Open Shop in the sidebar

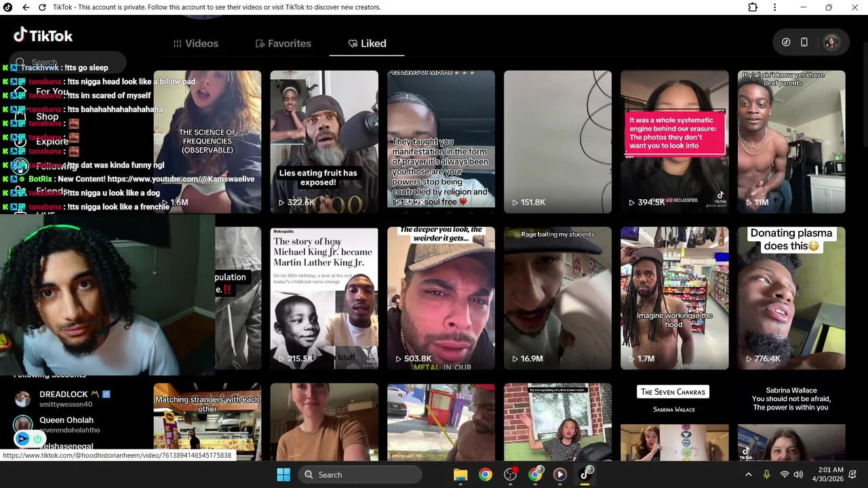[x=47, y=117]
